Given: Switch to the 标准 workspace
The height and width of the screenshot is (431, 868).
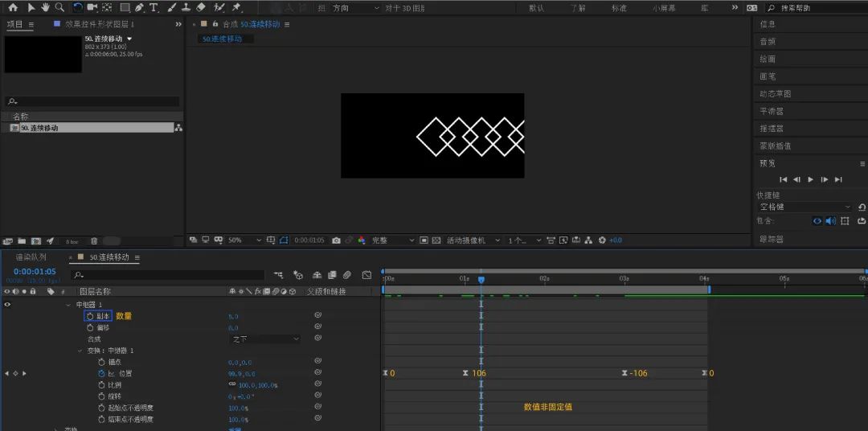Looking at the screenshot, I should click(x=619, y=8).
